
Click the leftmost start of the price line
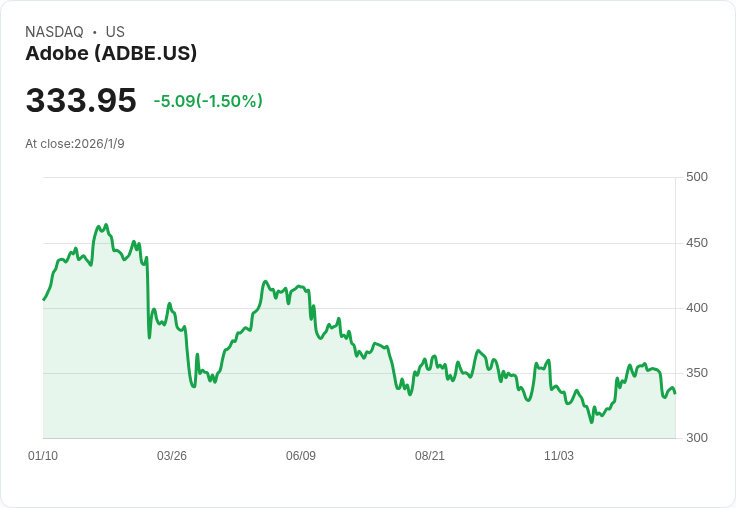point(44,300)
